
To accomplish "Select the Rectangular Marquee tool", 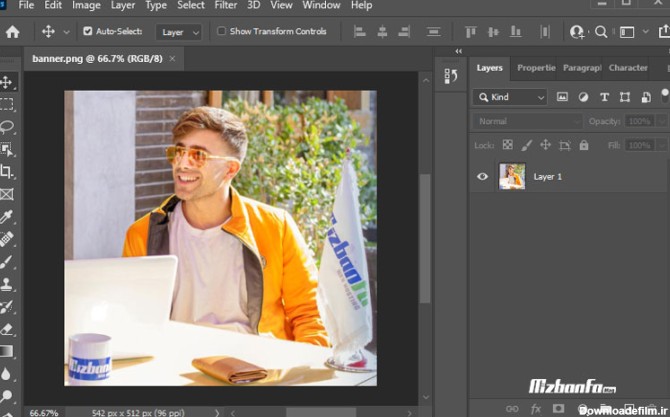I will pyautogui.click(x=7, y=105).
